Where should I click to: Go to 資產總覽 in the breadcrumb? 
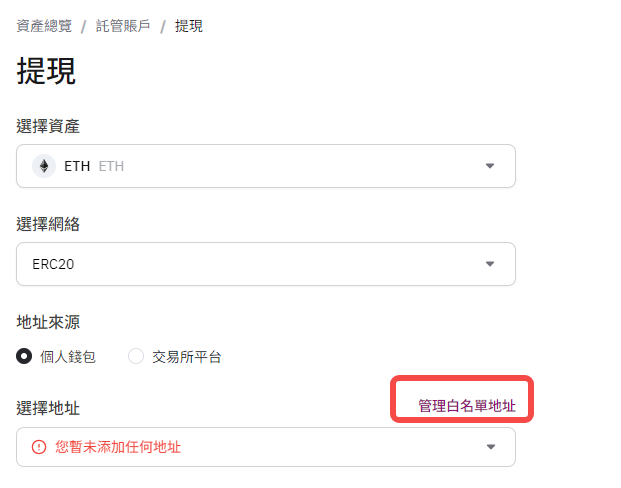(44, 26)
